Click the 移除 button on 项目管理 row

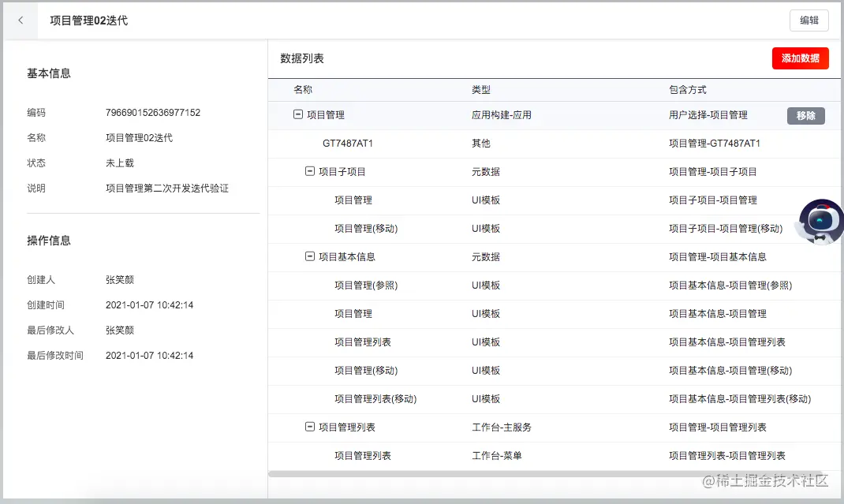point(805,115)
